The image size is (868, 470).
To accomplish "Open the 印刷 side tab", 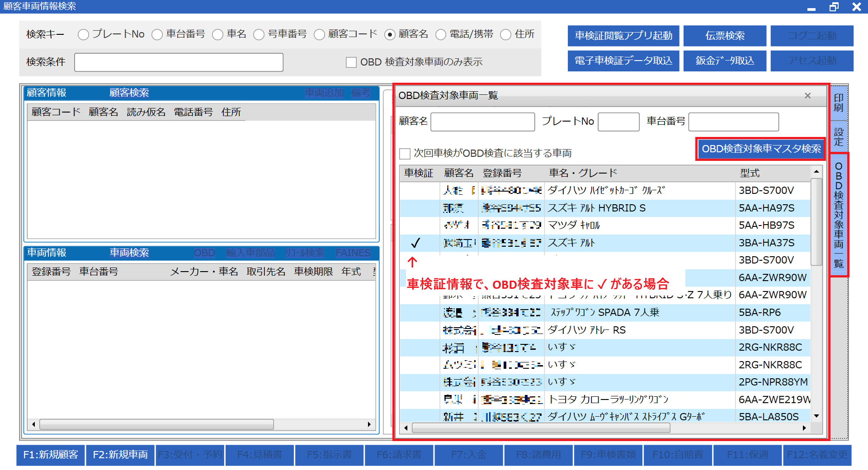I will tap(839, 103).
